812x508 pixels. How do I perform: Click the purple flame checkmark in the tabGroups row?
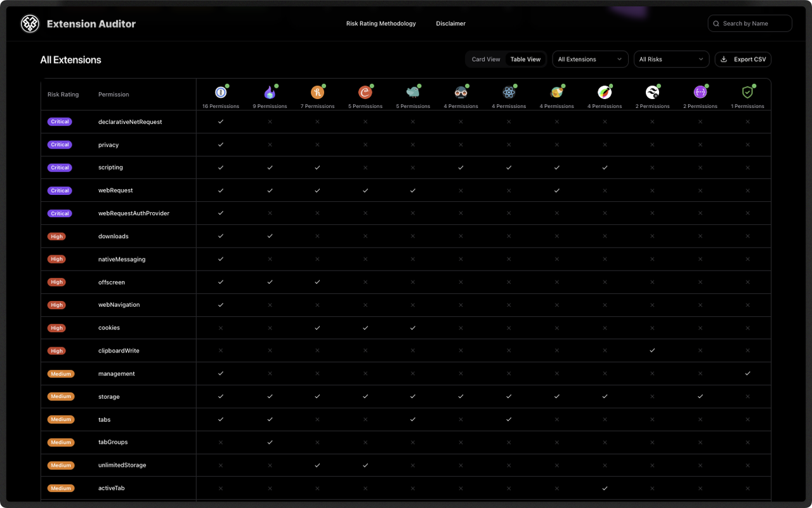(x=270, y=442)
